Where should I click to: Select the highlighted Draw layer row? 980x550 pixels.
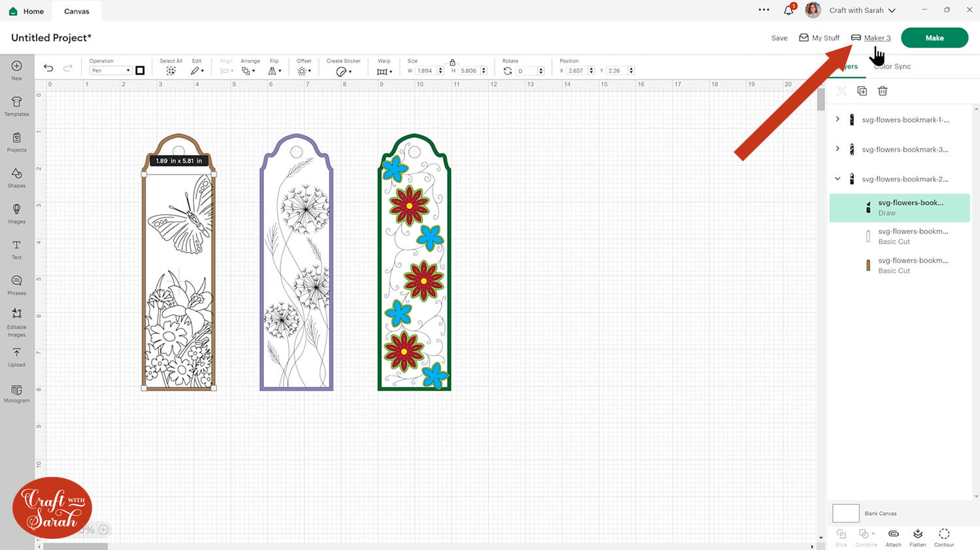coord(900,208)
